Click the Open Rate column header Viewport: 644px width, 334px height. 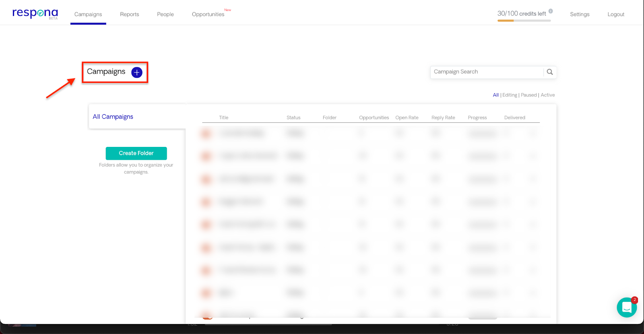[x=407, y=118]
